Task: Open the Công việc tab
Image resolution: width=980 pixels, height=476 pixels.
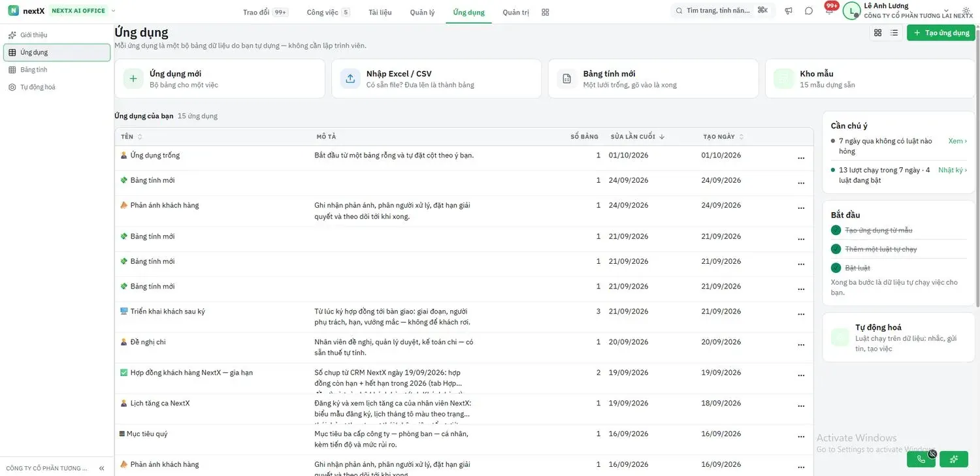Action: (328, 12)
